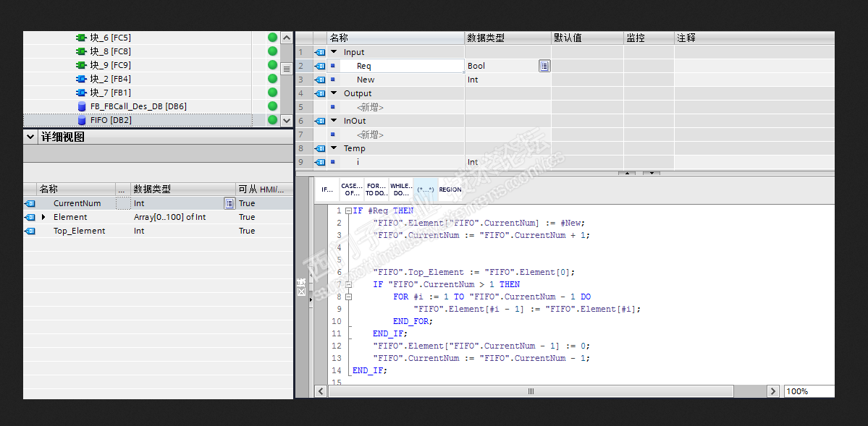This screenshot has width=868, height=426.
Task: Click the 块_7 [FB1] function block icon
Action: 81,93
